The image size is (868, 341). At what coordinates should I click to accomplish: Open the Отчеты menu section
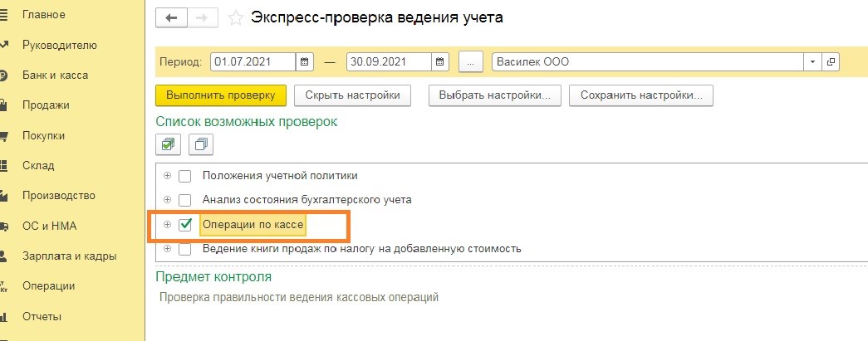[x=42, y=317]
